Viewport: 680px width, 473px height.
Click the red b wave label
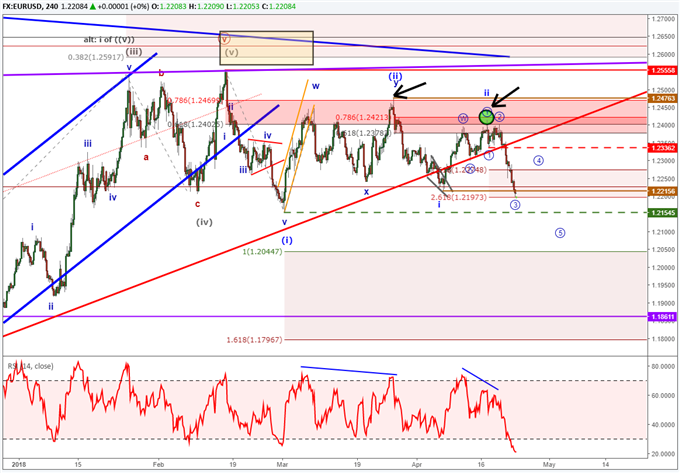[161, 73]
